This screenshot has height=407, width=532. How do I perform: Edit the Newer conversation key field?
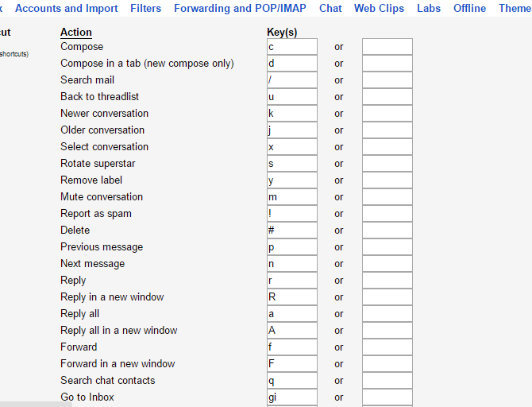292,114
